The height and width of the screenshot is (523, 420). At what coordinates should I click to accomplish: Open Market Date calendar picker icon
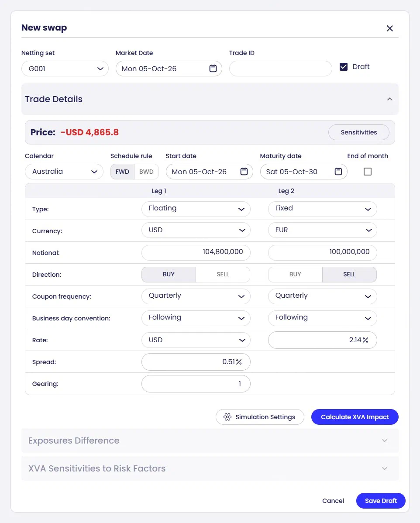coord(213,69)
